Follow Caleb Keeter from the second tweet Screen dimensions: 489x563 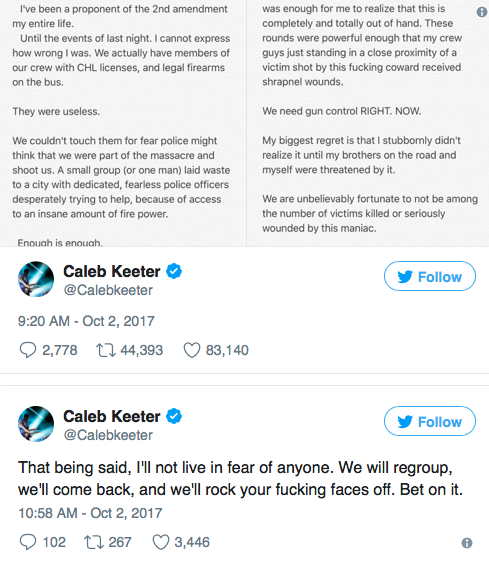point(430,421)
